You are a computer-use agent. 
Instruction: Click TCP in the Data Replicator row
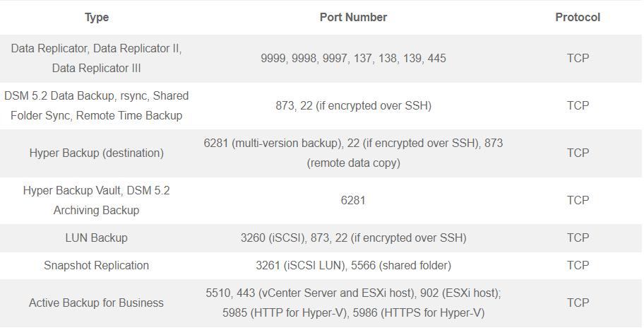(x=578, y=58)
